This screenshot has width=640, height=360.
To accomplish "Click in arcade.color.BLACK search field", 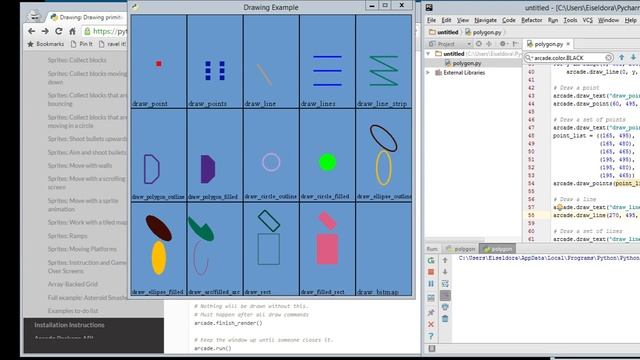I will pyautogui.click(x=568, y=58).
